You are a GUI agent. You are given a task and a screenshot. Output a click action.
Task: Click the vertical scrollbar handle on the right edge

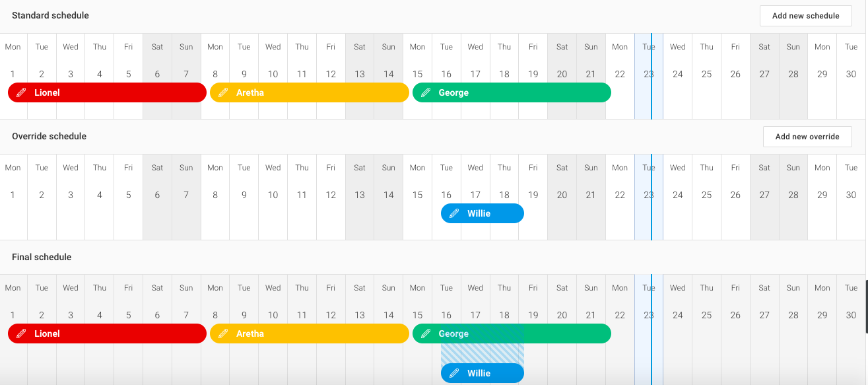(x=866, y=307)
